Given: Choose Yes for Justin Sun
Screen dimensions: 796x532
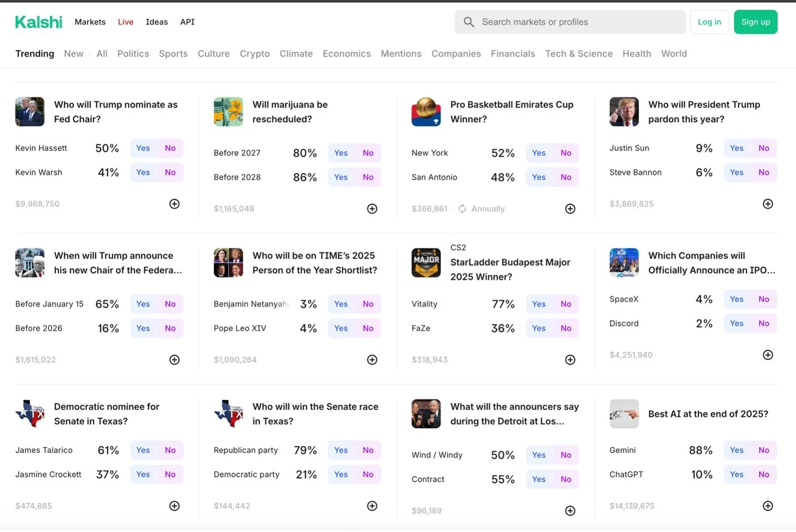Looking at the screenshot, I should click(736, 148).
